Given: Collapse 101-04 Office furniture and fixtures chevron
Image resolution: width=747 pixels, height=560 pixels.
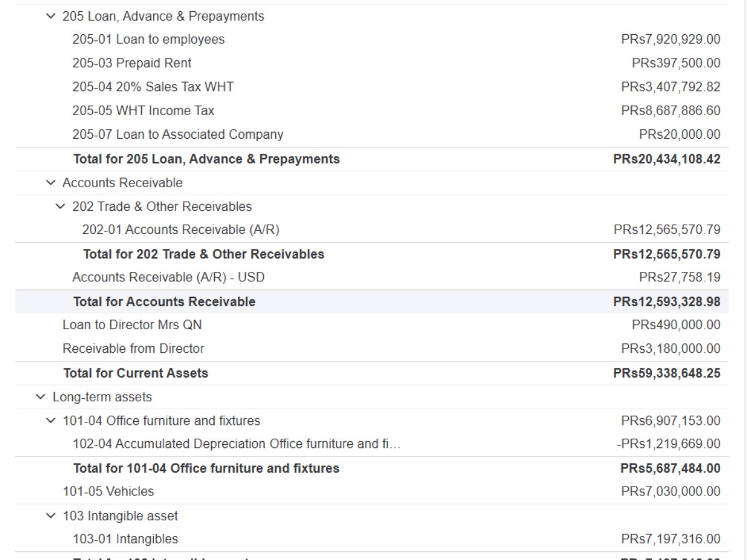Looking at the screenshot, I should (50, 421).
